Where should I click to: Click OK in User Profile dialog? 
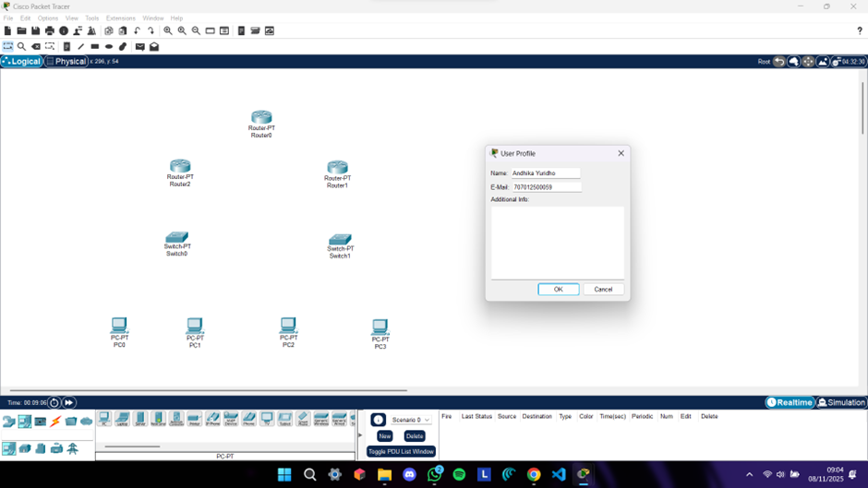(x=558, y=289)
